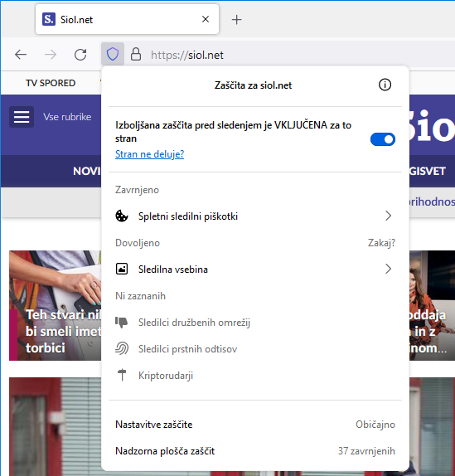Open the red building article image
Viewport: 455px width, 476px height.
click(55, 426)
